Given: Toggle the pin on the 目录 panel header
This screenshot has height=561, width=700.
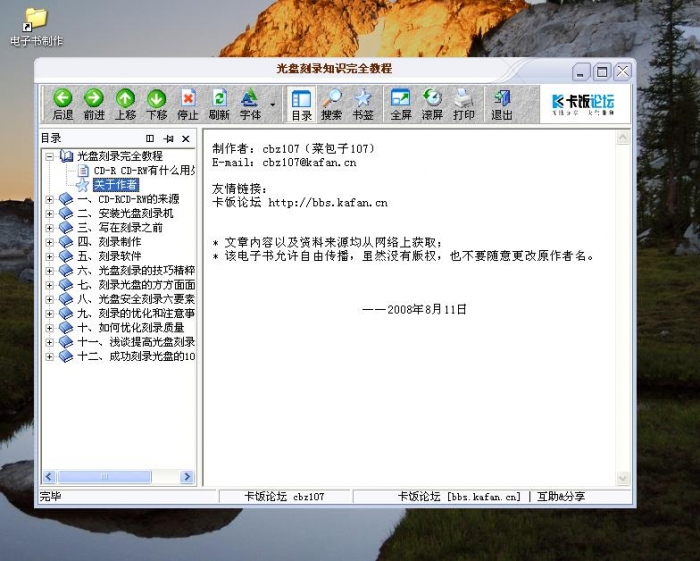Looking at the screenshot, I should pyautogui.click(x=168, y=139).
